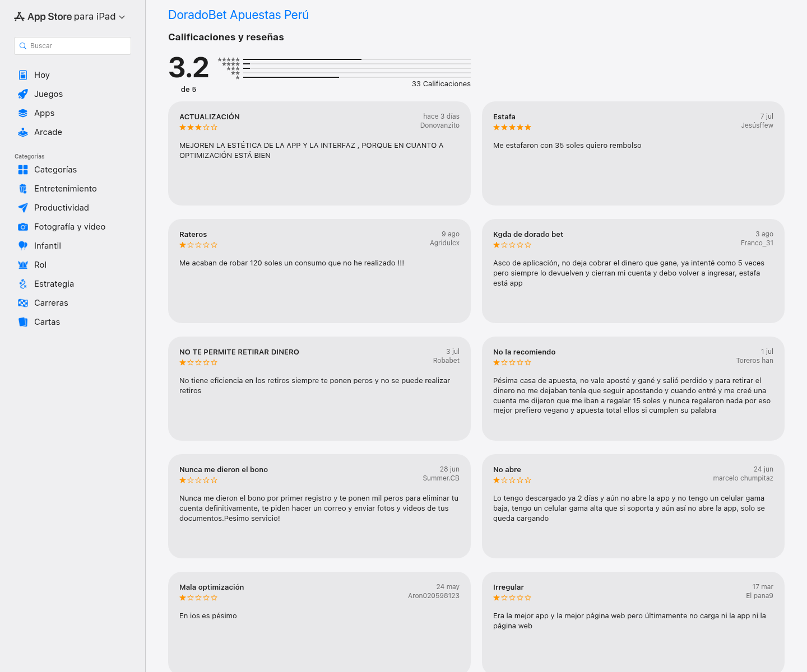This screenshot has height=672, width=807.
Task: Click into the Buscar search field
Action: (72, 46)
